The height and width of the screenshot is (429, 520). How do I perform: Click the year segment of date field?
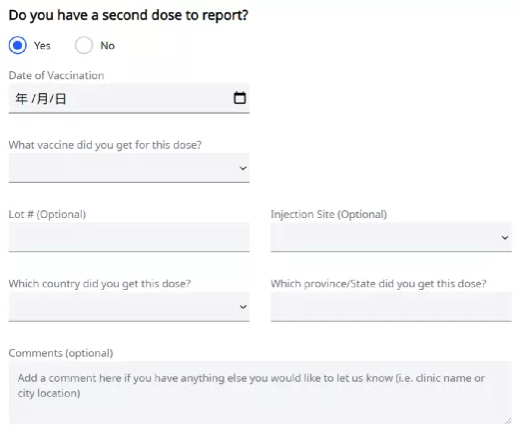pos(21,99)
